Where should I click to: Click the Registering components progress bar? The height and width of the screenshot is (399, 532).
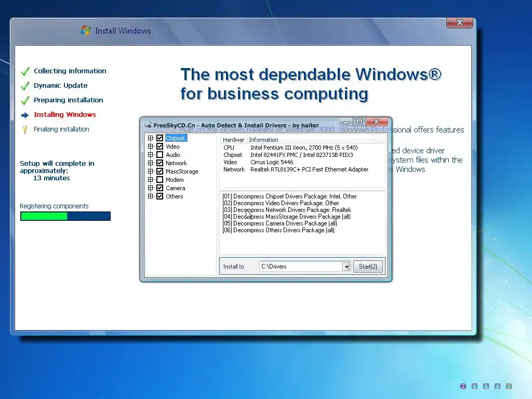click(x=65, y=216)
